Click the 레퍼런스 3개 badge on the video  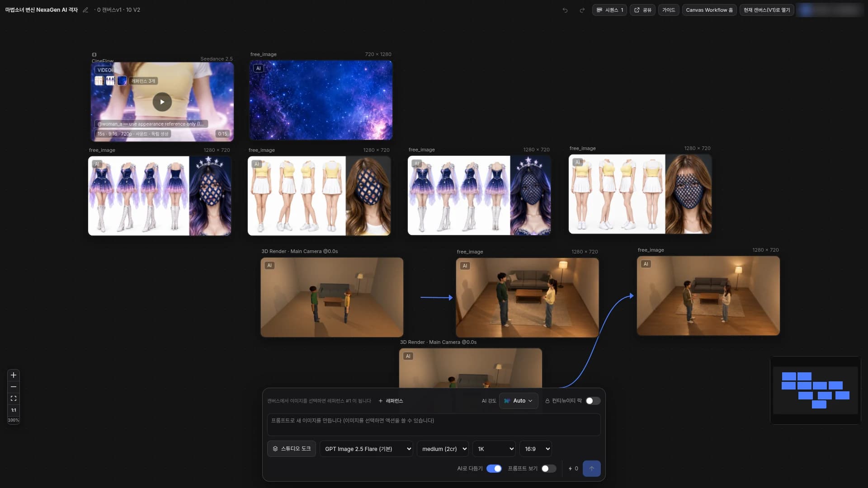coord(143,81)
